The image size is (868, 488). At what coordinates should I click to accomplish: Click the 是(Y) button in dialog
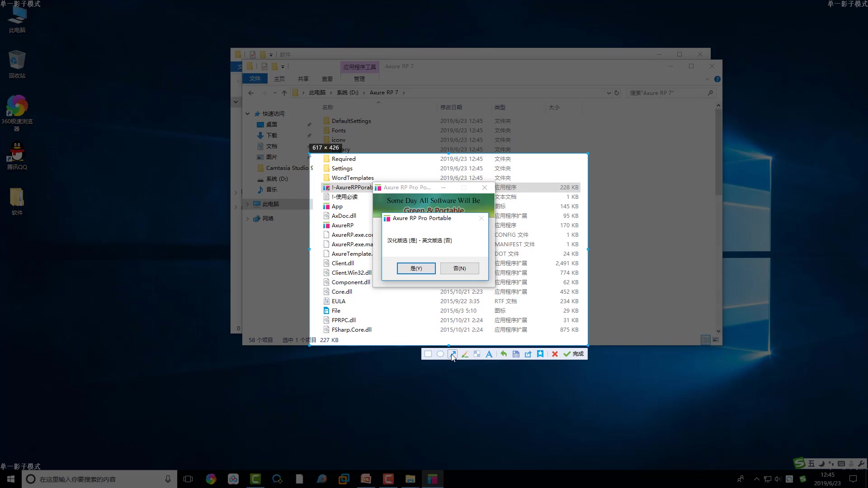(416, 268)
